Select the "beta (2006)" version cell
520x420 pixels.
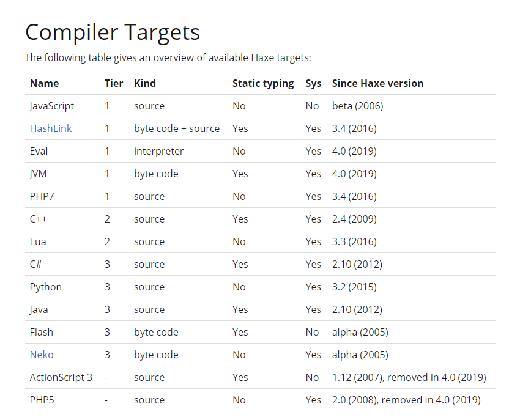tap(357, 106)
